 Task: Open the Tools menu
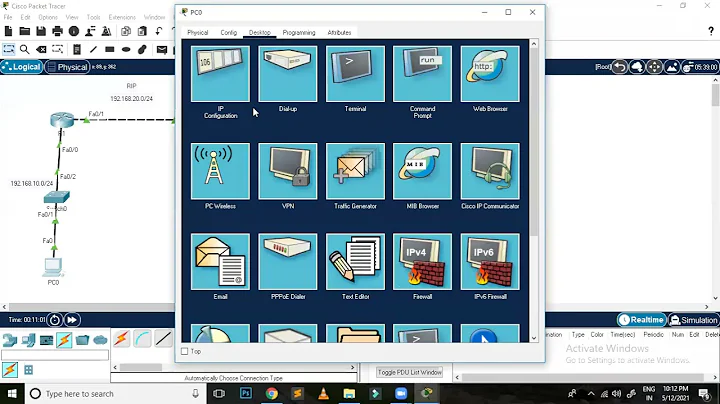point(93,17)
